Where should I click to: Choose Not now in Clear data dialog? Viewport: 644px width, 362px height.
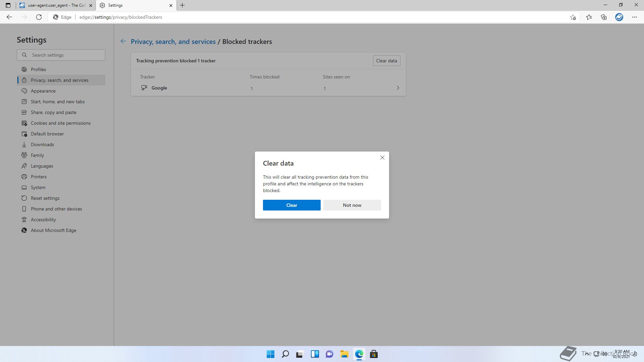tap(352, 205)
